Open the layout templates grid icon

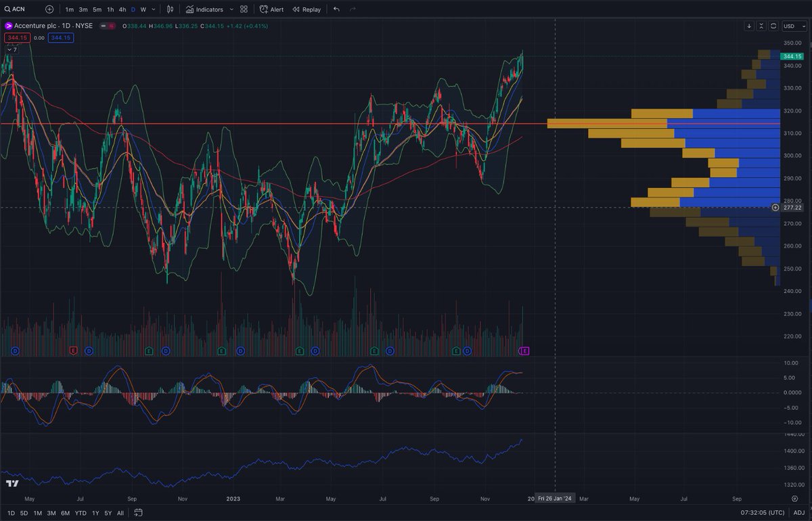click(x=244, y=9)
